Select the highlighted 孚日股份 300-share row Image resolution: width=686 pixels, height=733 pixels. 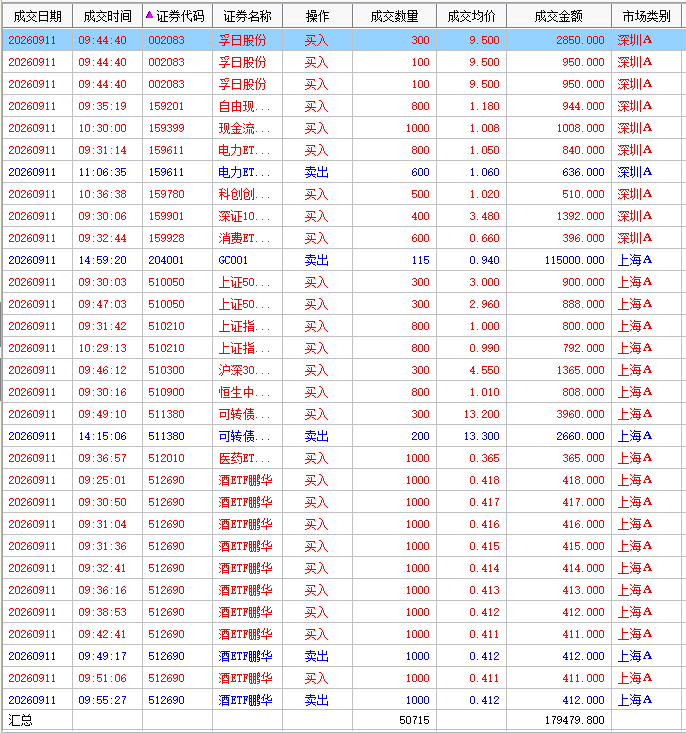(342, 40)
